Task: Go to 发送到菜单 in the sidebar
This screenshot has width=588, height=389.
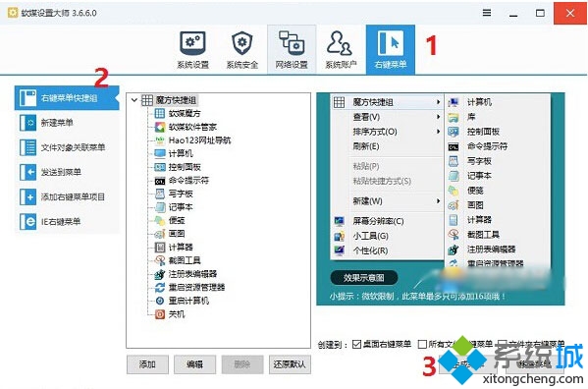Action: [x=67, y=172]
